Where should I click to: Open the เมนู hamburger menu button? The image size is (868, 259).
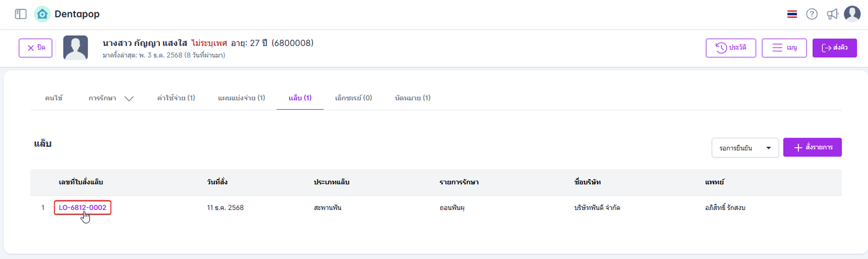click(784, 48)
